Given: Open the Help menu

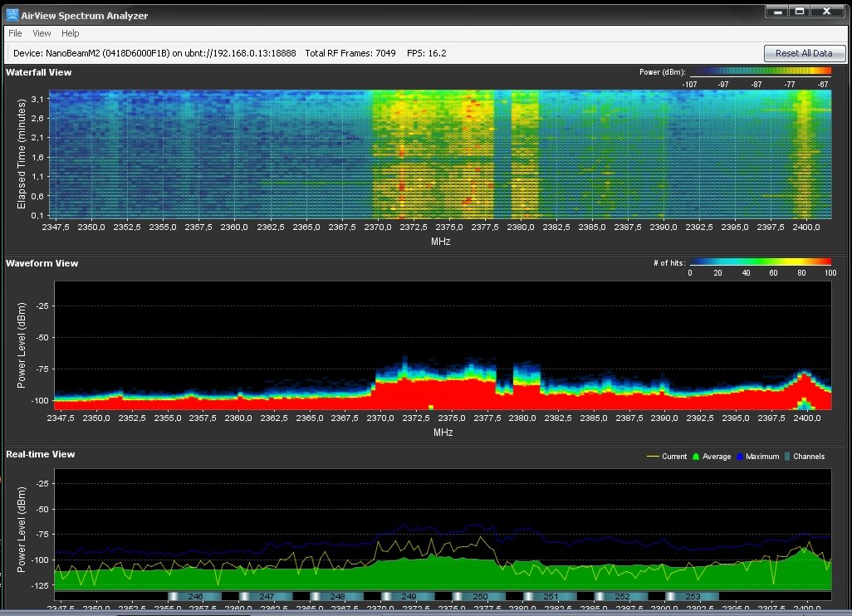Looking at the screenshot, I should [71, 33].
